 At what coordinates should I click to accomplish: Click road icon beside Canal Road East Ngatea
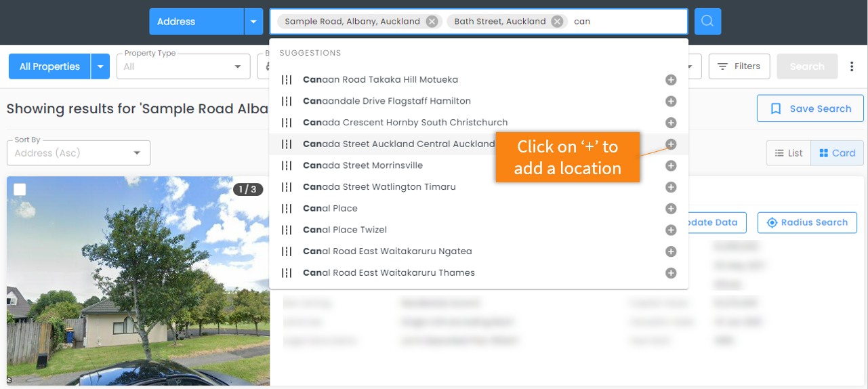pyautogui.click(x=287, y=251)
